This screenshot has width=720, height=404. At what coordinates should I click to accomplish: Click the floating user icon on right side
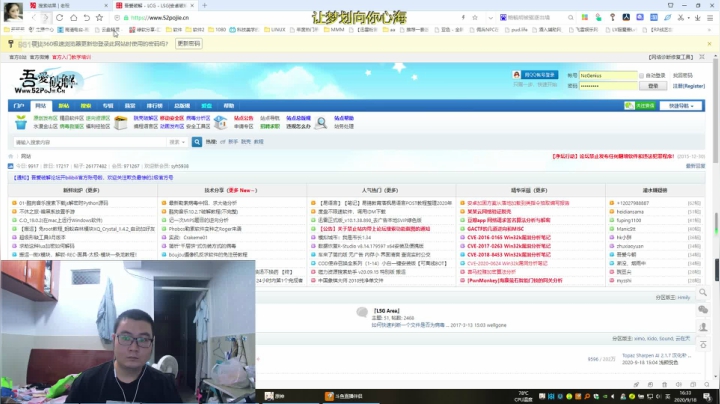click(703, 327)
